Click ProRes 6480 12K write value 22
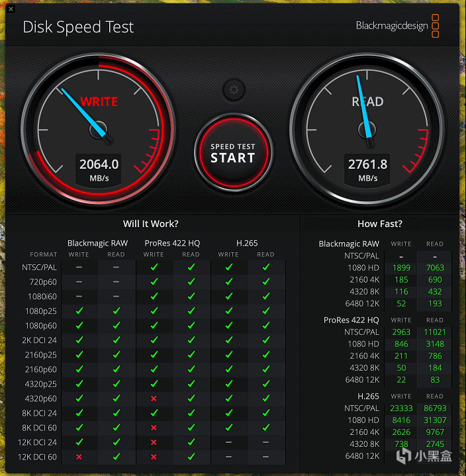Image resolution: width=466 pixels, height=476 pixels. [401, 380]
